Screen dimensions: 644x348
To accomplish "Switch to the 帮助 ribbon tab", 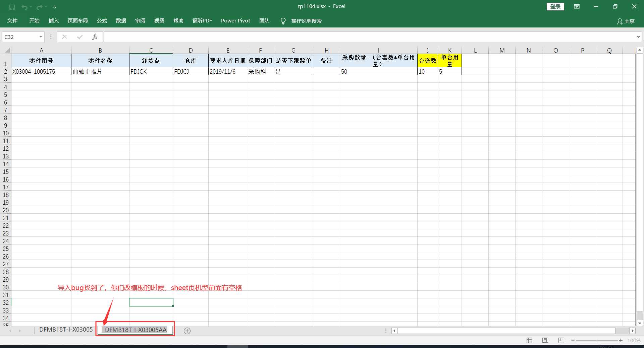I will click(x=178, y=21).
